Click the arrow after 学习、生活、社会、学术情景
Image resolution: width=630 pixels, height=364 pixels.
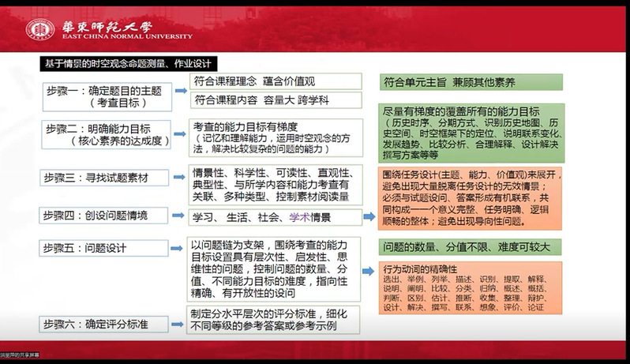(x=369, y=216)
